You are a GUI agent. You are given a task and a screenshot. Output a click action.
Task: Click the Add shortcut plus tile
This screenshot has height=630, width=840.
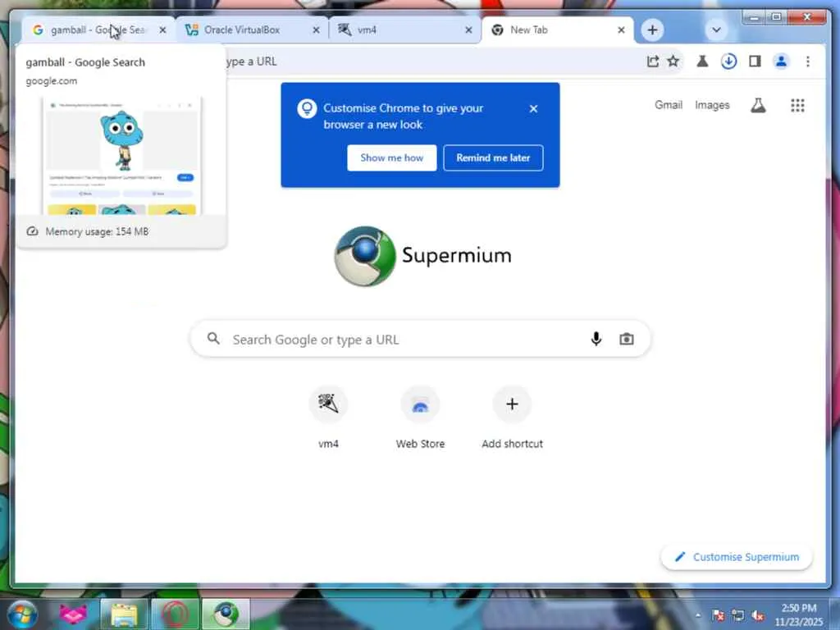click(512, 419)
